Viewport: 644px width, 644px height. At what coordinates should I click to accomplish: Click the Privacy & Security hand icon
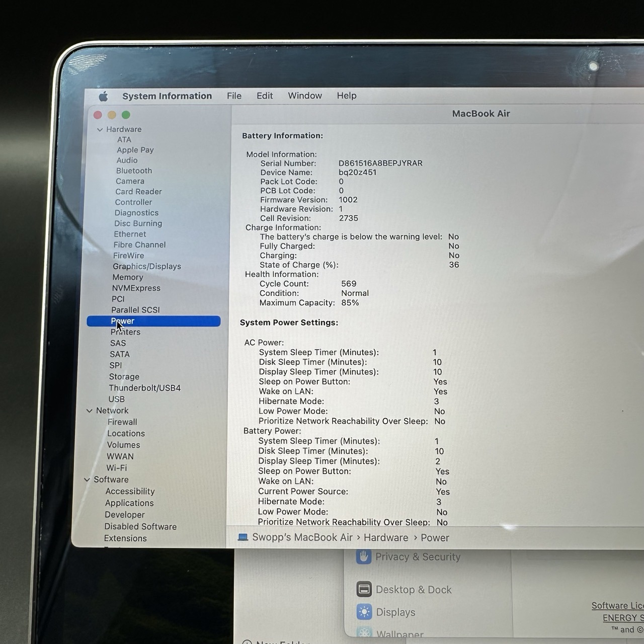363,556
